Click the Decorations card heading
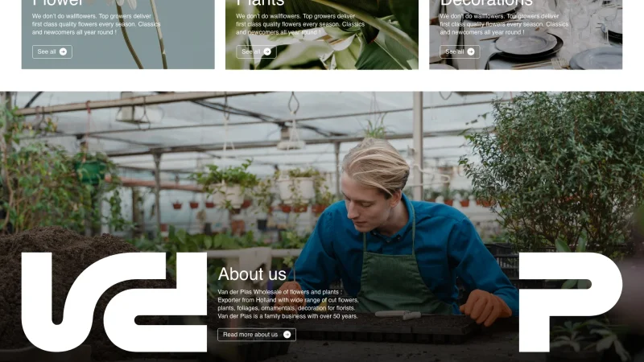This screenshot has width=644, height=362. (x=486, y=2)
